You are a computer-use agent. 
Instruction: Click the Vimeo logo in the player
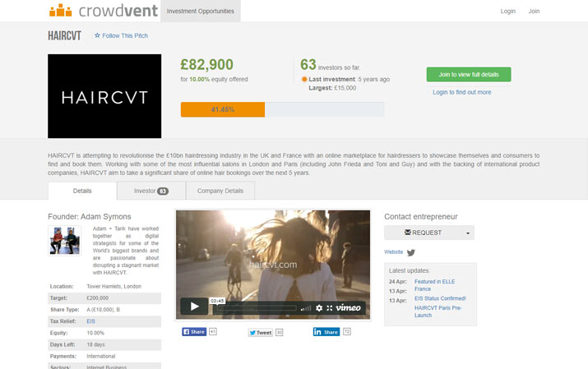(348, 308)
